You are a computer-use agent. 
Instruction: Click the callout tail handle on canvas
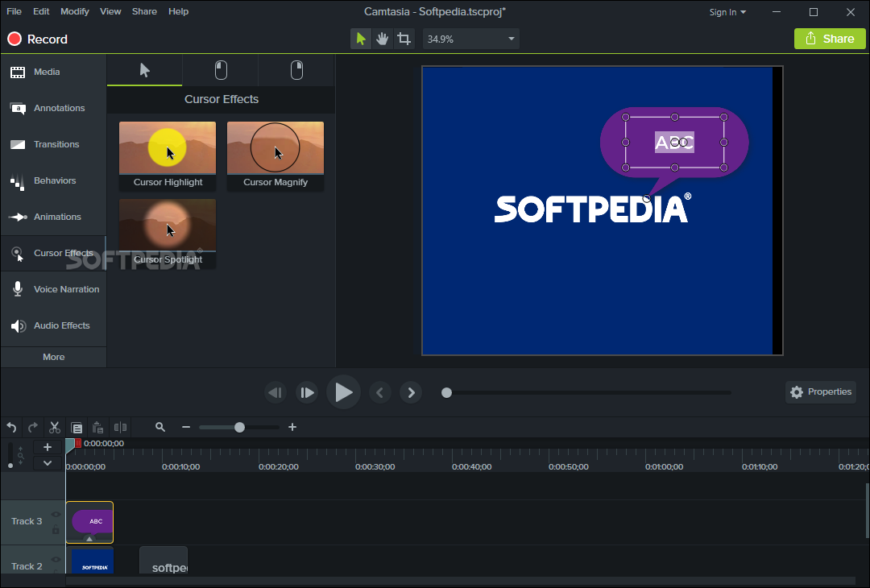pyautogui.click(x=646, y=199)
